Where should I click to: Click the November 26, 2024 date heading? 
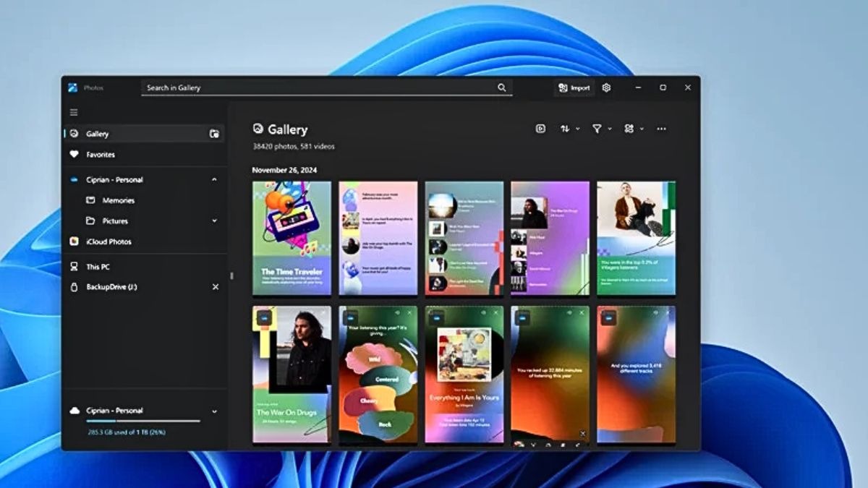click(285, 170)
